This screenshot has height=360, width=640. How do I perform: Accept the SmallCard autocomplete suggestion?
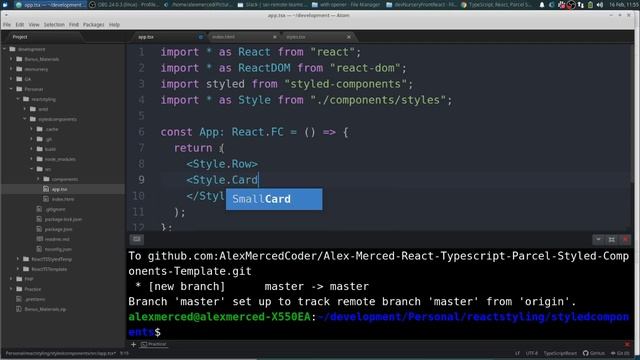click(x=274, y=199)
